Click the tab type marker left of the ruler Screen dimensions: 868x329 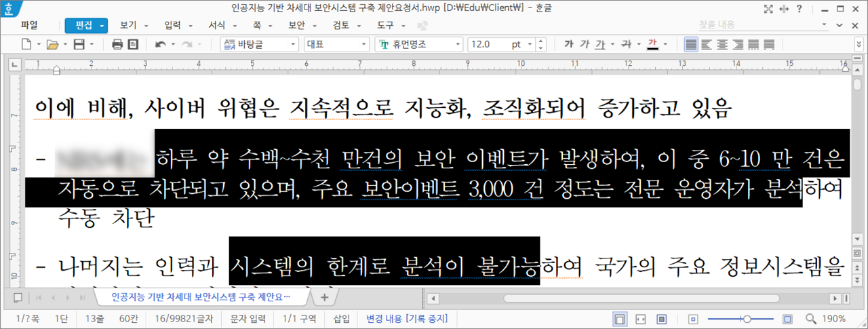click(x=14, y=66)
